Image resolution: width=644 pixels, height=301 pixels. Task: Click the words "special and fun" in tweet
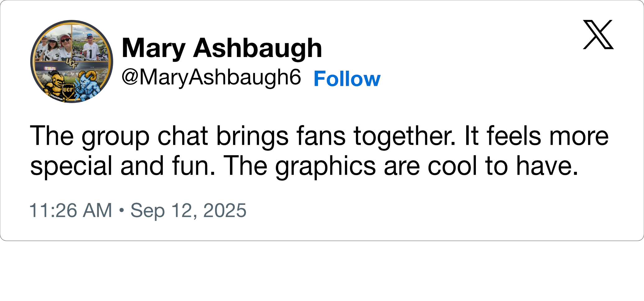click(123, 166)
